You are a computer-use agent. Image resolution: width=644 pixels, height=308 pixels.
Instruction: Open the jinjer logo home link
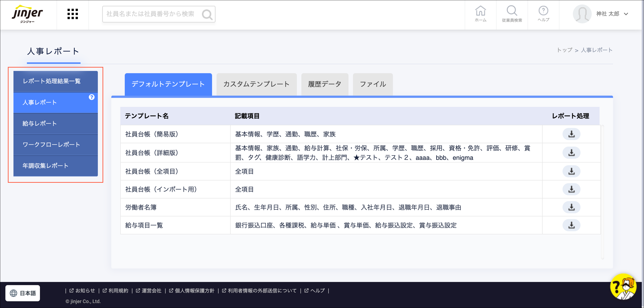[x=27, y=14]
